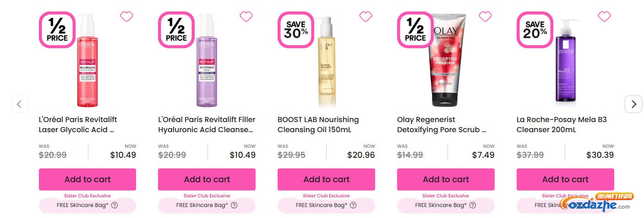Screen dimensions: 644x218
Task: Add L'Oréal Glycolic Acid cleanser to cart
Action: pyautogui.click(x=87, y=179)
